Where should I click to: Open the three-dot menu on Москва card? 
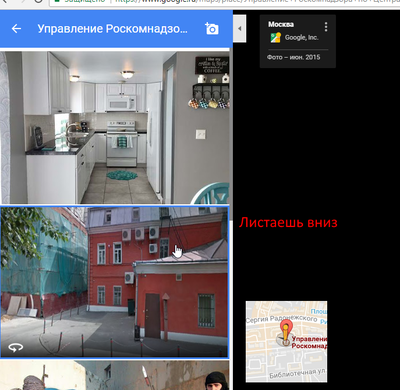pos(326,27)
